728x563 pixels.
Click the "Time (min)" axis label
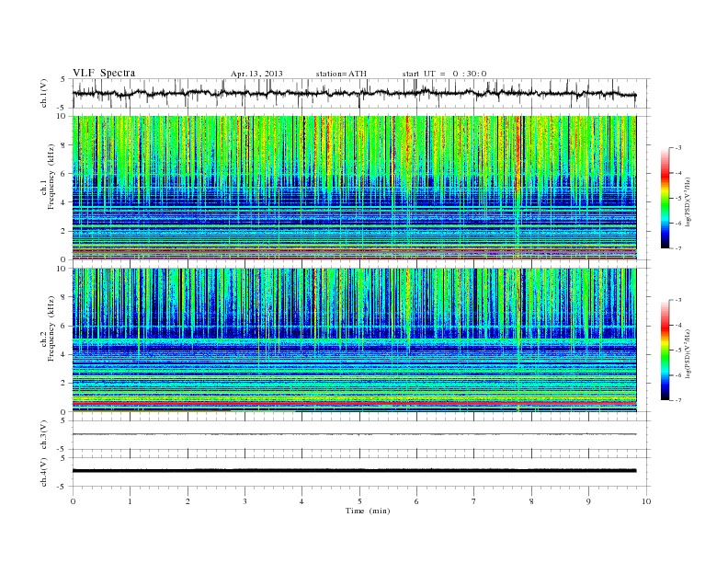(368, 511)
